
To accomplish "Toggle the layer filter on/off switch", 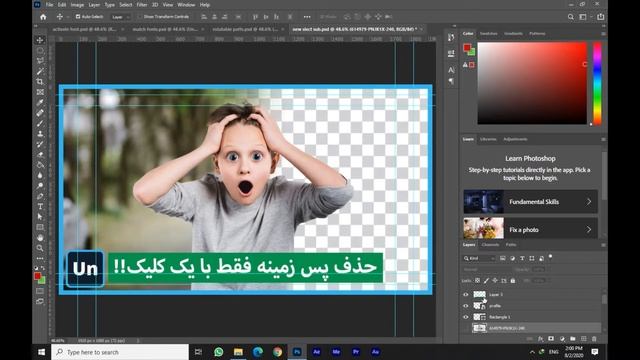I will (550, 257).
